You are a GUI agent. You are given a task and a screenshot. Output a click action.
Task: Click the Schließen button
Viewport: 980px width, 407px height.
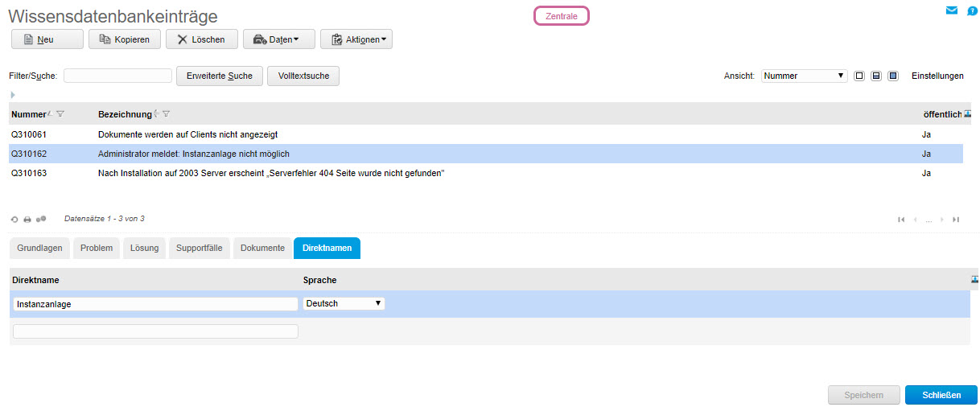941,395
